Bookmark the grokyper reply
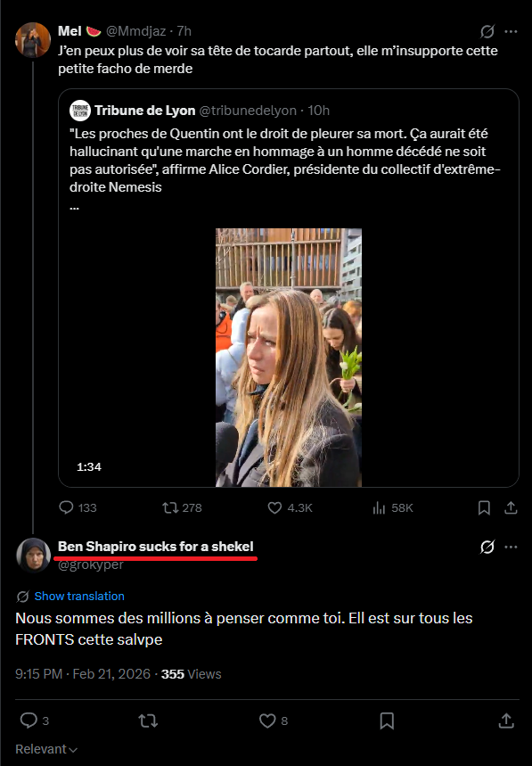 [x=387, y=721]
